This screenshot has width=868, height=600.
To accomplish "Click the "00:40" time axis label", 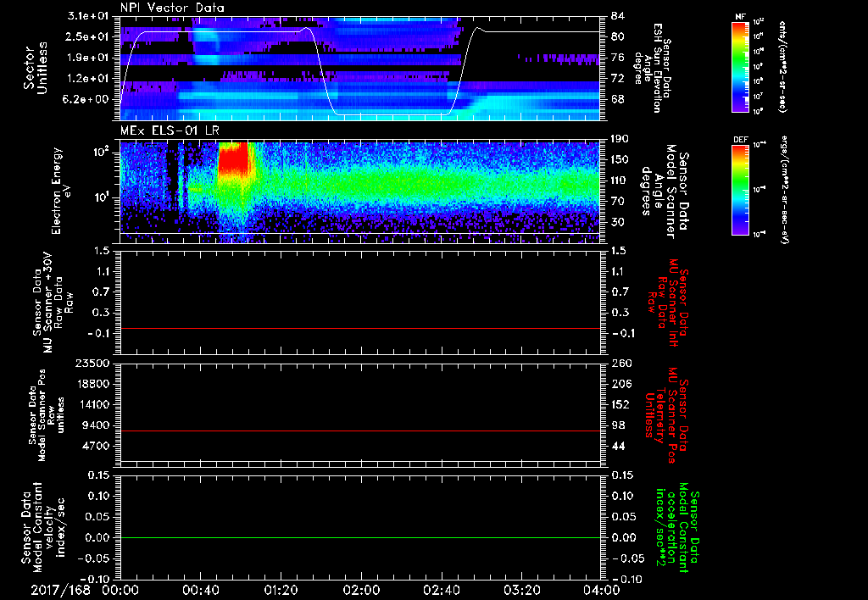I will pos(200,590).
